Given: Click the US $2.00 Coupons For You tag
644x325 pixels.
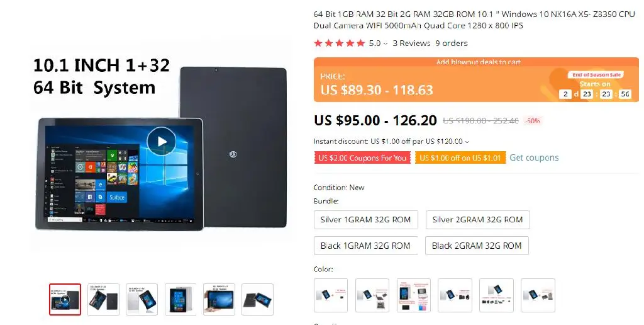Looking at the screenshot, I should click(362, 158).
